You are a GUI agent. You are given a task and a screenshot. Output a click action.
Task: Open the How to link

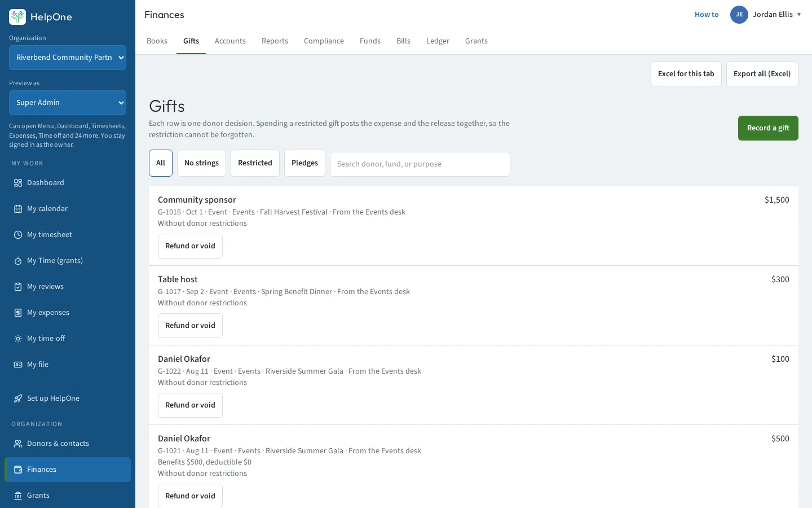coord(707,15)
